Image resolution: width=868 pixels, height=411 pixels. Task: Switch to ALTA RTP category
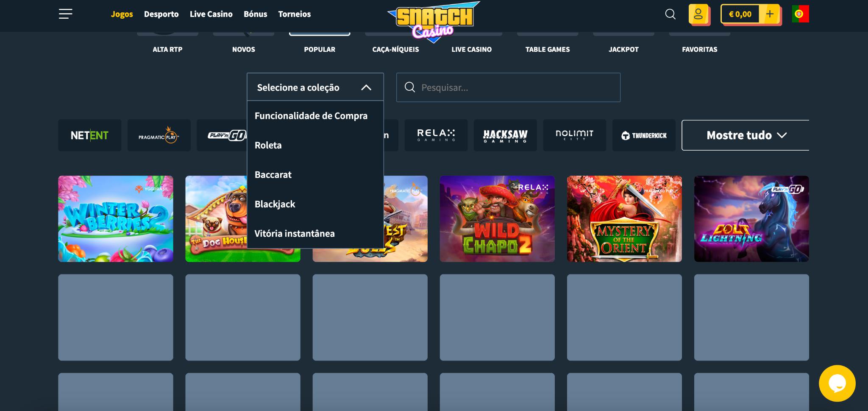pos(167,49)
